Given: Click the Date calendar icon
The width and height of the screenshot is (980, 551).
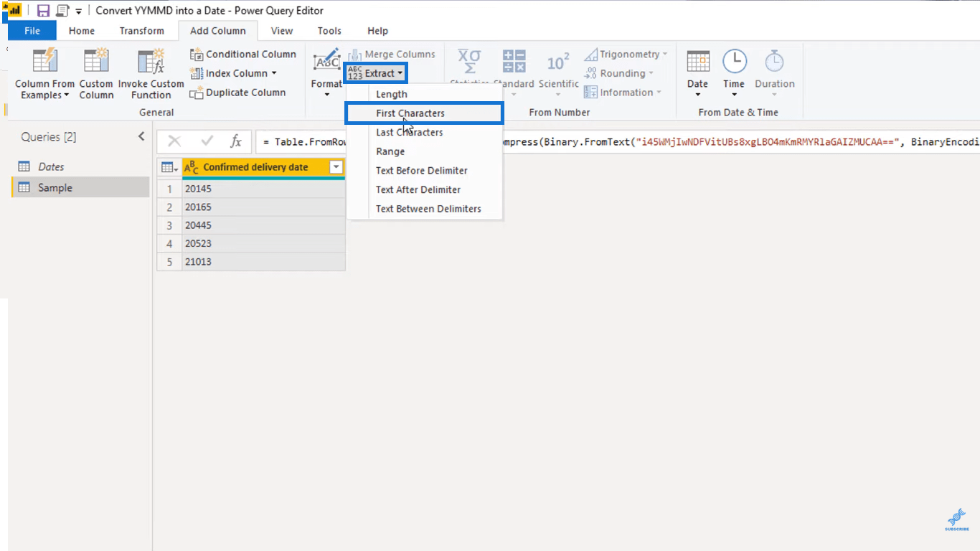Looking at the screenshot, I should [x=698, y=62].
